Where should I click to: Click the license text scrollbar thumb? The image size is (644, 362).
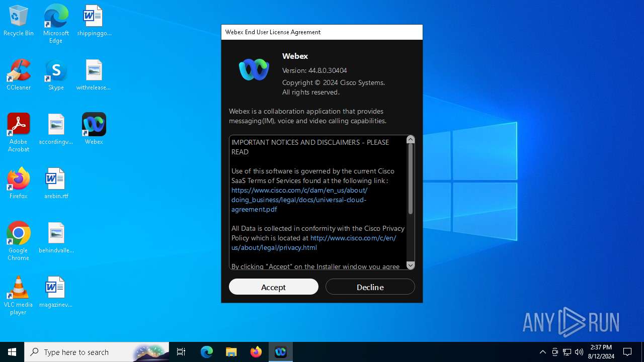pos(411,179)
